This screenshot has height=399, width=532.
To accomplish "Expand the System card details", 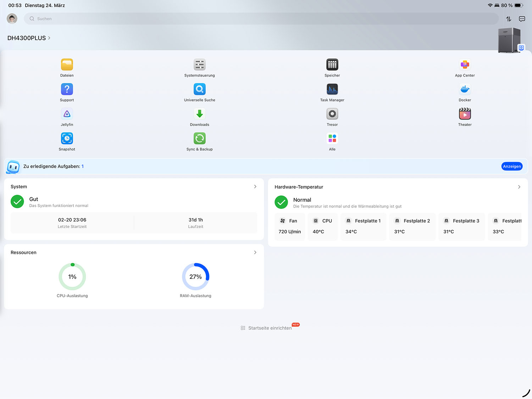I will pyautogui.click(x=255, y=187).
